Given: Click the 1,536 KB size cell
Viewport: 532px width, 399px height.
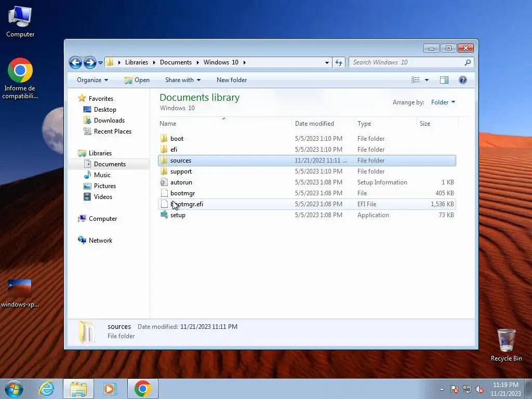Looking at the screenshot, I should [x=442, y=204].
